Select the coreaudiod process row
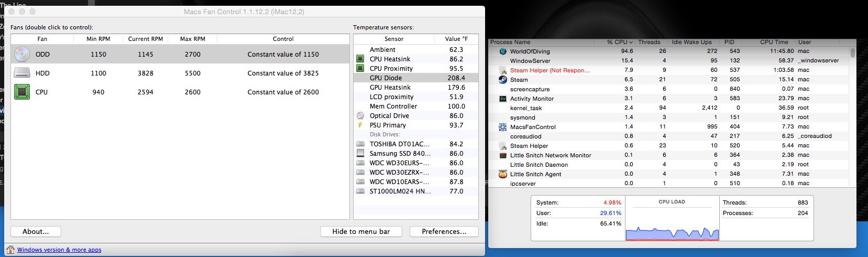 pos(669,136)
